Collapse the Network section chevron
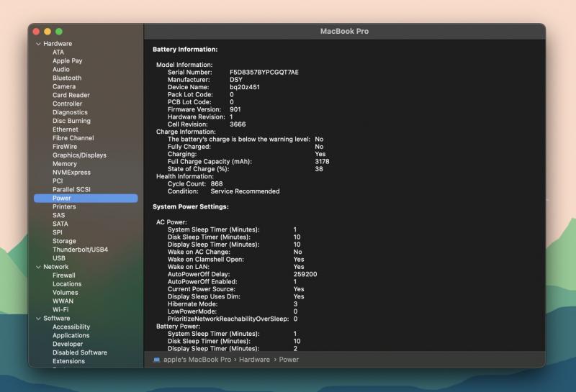 click(38, 267)
